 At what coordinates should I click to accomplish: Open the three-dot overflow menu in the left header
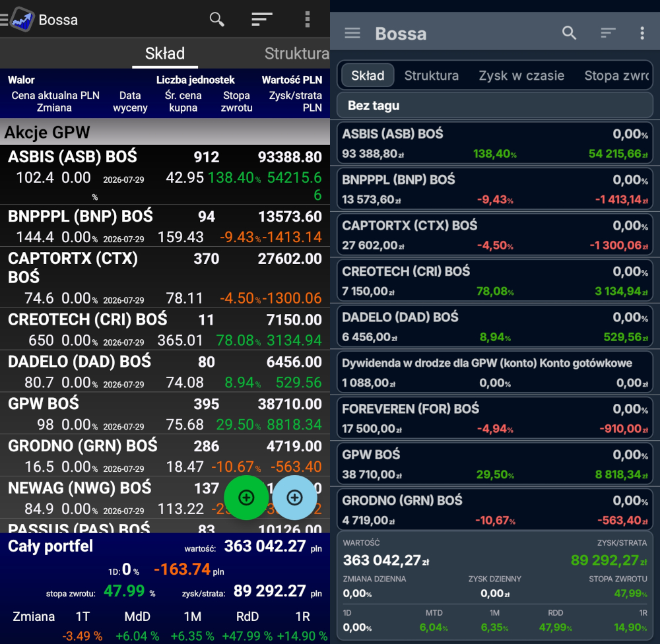(308, 19)
